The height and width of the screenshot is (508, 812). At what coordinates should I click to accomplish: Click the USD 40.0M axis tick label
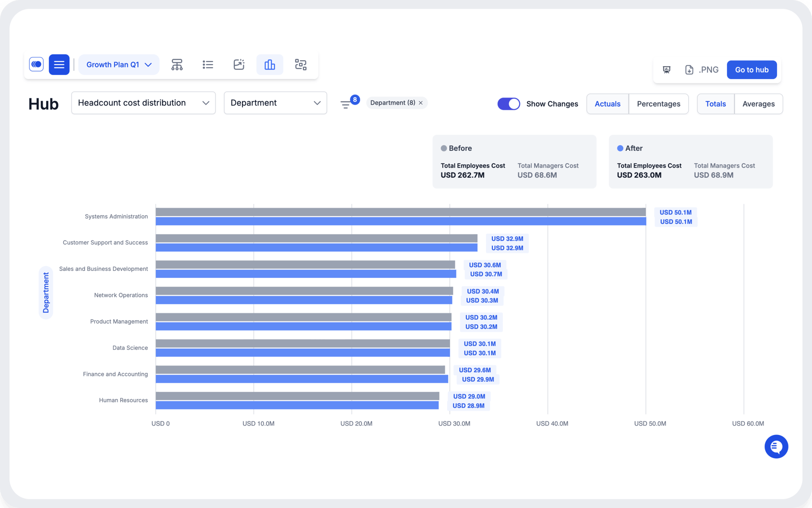(552, 423)
